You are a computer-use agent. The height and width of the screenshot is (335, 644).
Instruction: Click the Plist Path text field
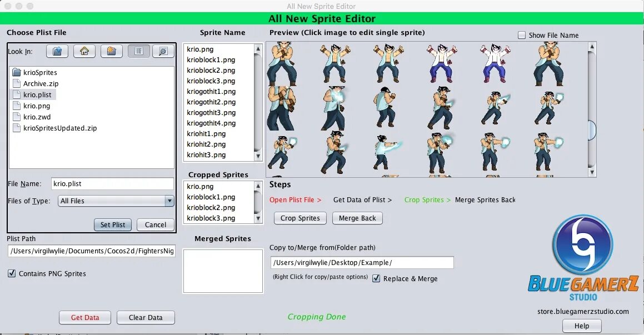[92, 251]
